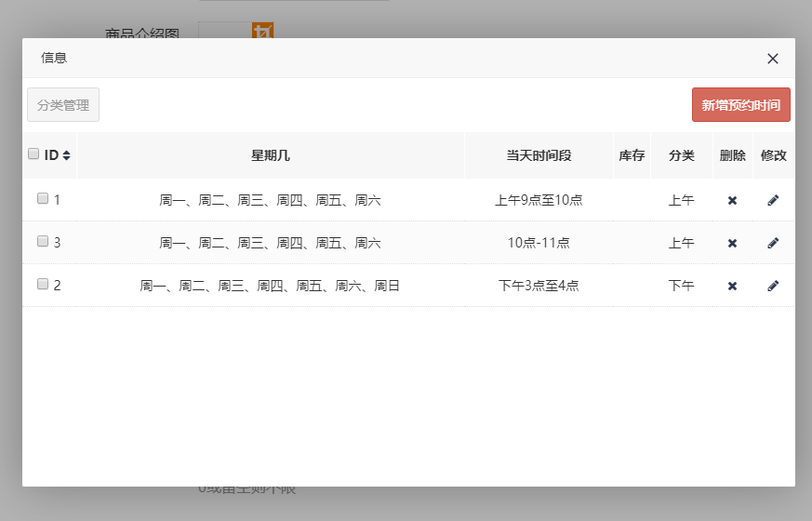The height and width of the screenshot is (521, 812).
Task: Check the checkbox for row ID 3
Action: click(x=43, y=241)
